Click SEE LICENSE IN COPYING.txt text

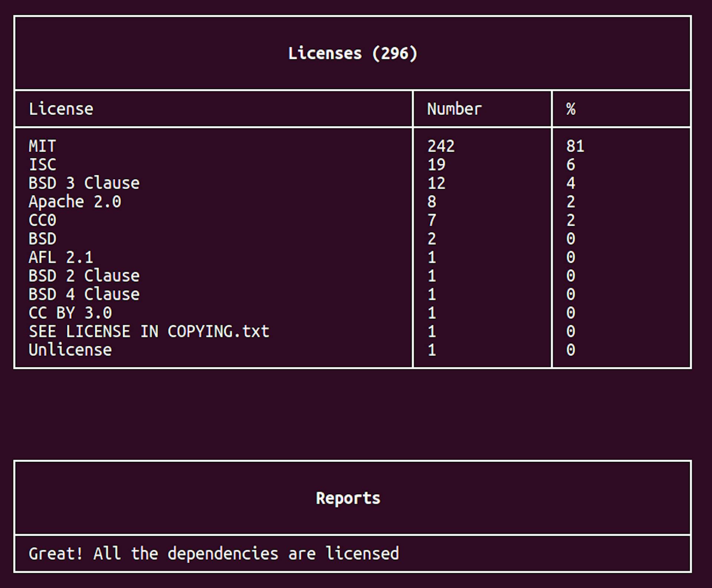[x=149, y=331]
